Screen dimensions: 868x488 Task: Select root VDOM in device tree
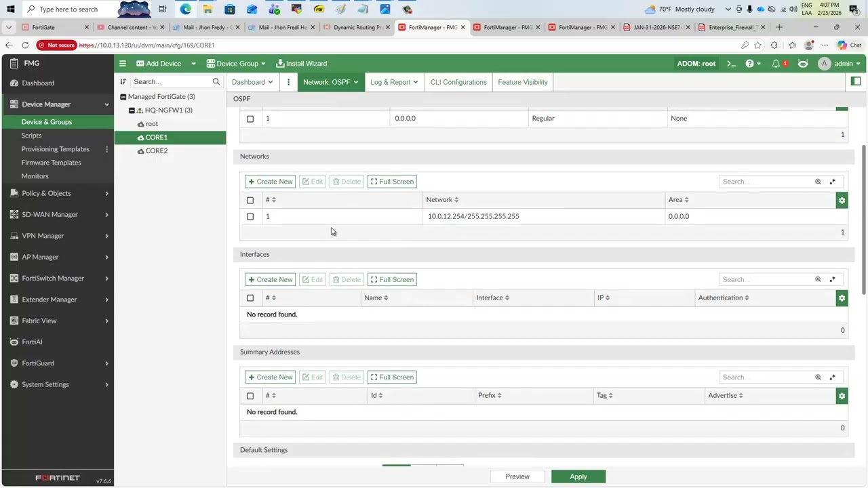(x=152, y=124)
